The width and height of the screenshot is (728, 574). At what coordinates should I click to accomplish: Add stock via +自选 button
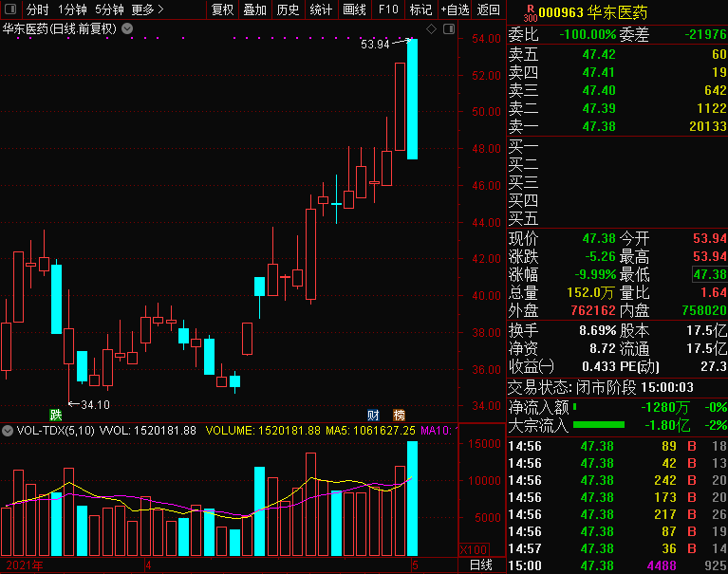tap(454, 9)
